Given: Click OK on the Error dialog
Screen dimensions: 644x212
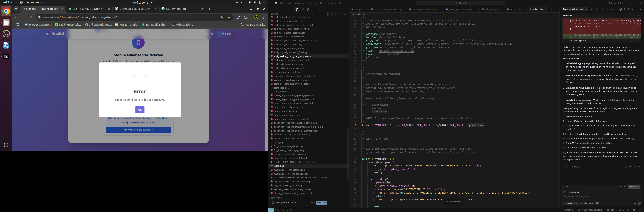Looking at the screenshot, I should pos(140,110).
